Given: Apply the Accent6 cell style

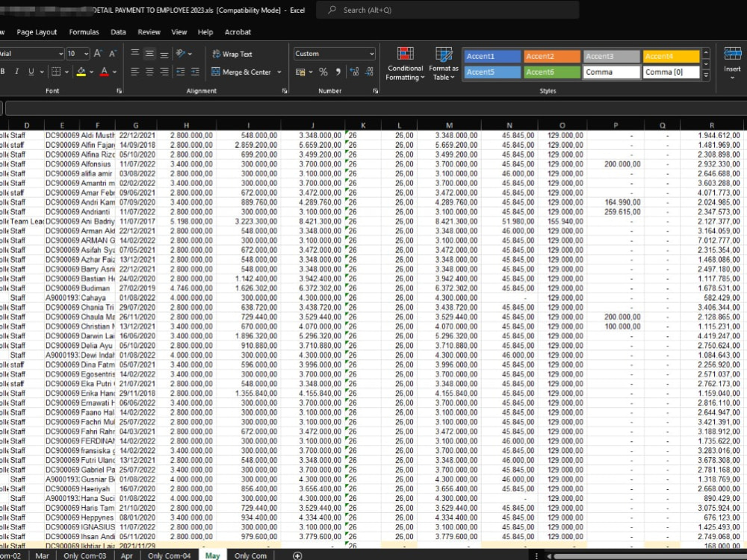Looking at the screenshot, I should coord(552,72).
